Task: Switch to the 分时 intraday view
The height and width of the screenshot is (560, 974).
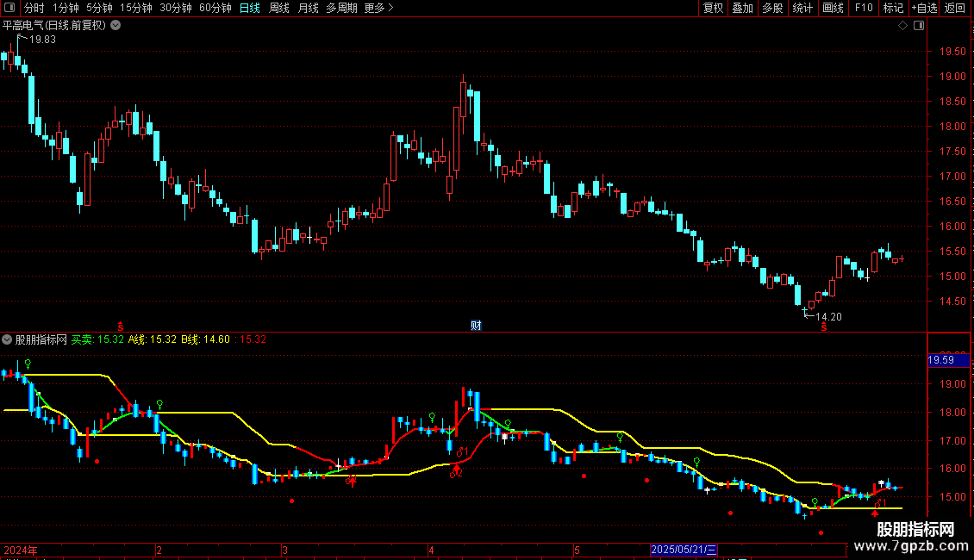Action: 34,8
